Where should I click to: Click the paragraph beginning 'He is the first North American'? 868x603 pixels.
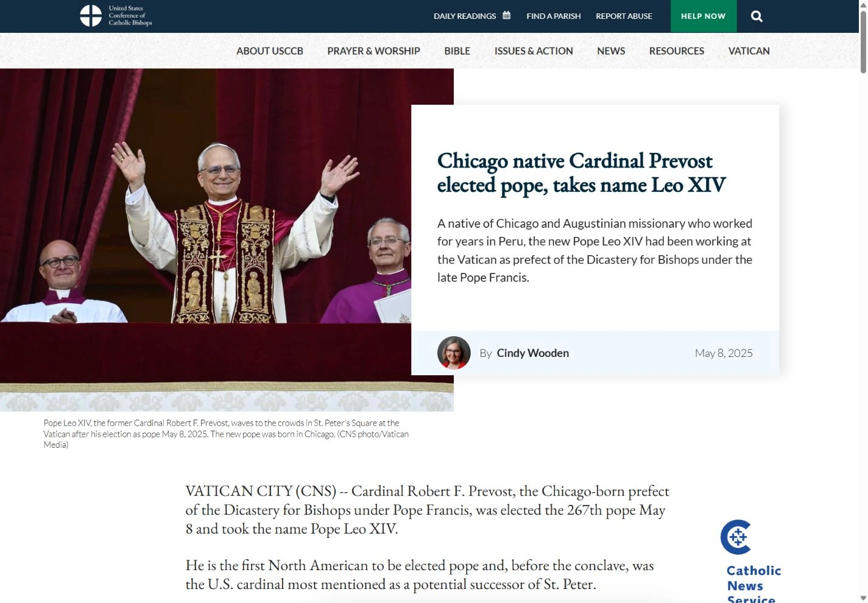(420, 575)
